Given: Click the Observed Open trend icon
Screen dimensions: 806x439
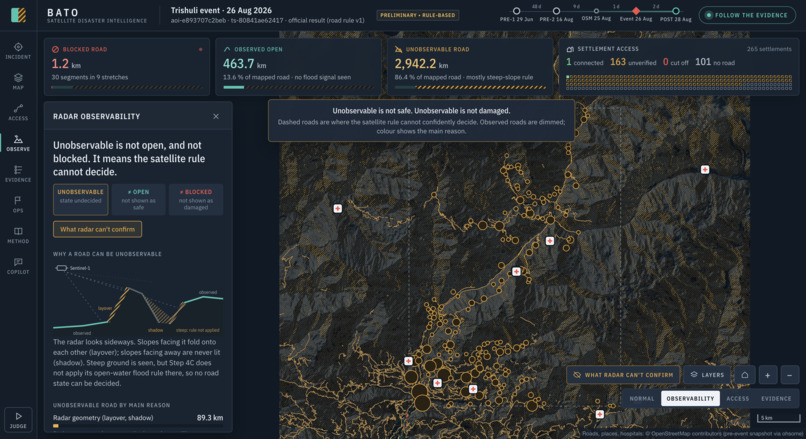Looking at the screenshot, I should [227, 49].
